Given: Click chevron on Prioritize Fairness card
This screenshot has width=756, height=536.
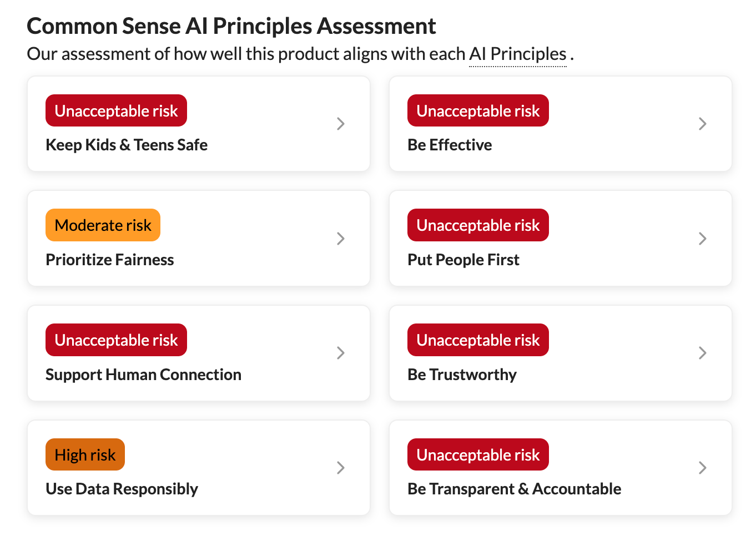Looking at the screenshot, I should pos(341,239).
